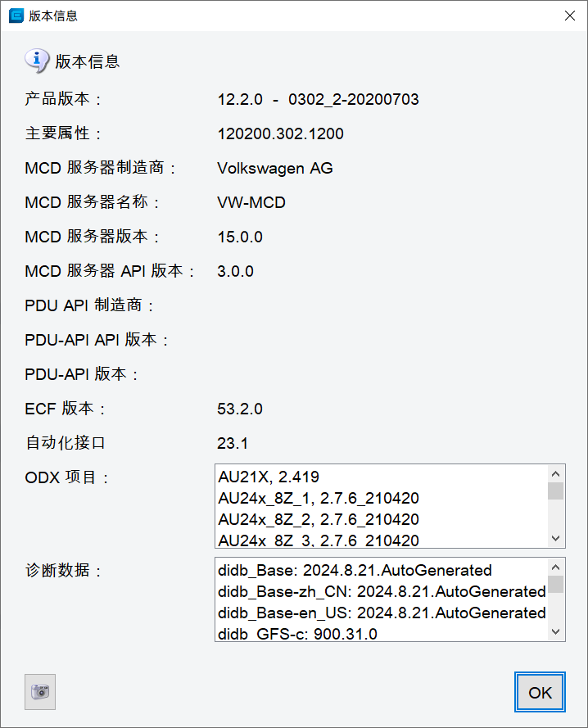
Task: Click the version info icon
Action: click(x=37, y=61)
